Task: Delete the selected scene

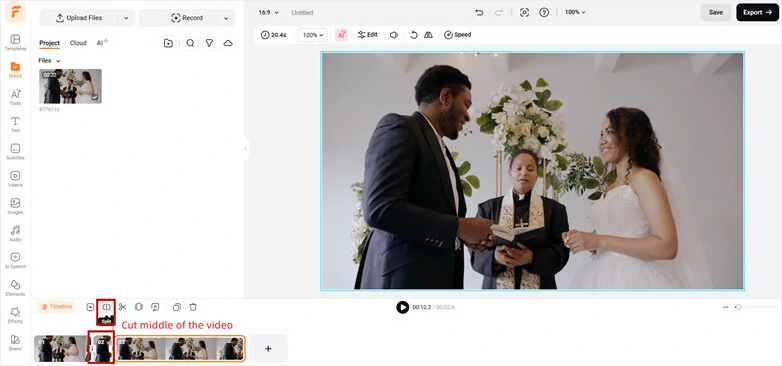Action: coord(194,307)
